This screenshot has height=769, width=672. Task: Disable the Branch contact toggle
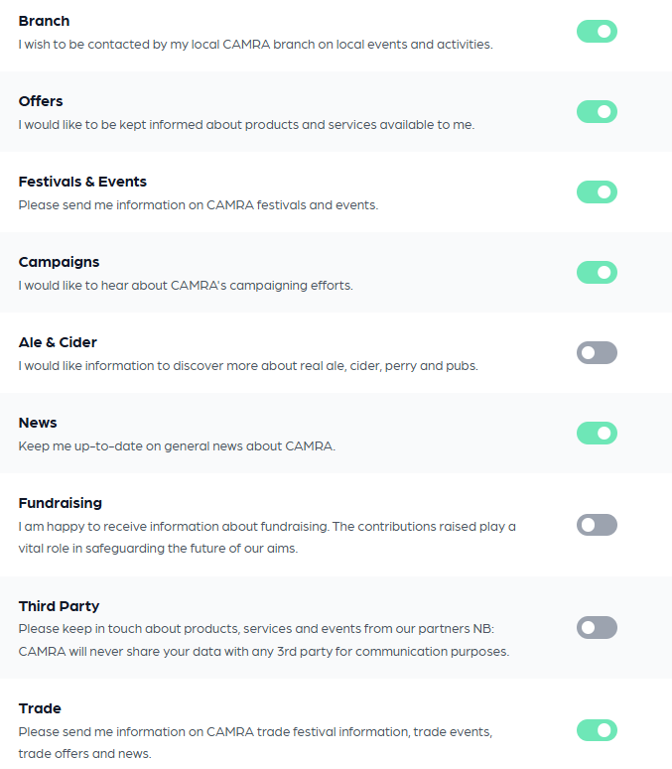coord(597,32)
